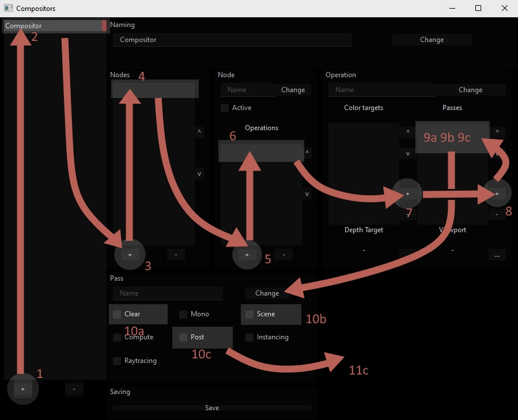Viewport: 518px width, 420px height.
Task: Click the Operation Name input field
Action: point(381,90)
